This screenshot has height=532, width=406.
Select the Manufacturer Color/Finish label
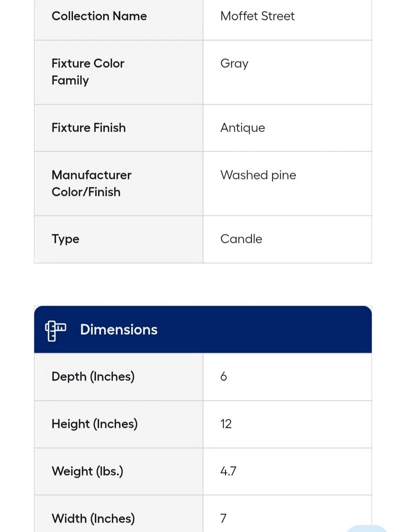pyautogui.click(x=91, y=183)
